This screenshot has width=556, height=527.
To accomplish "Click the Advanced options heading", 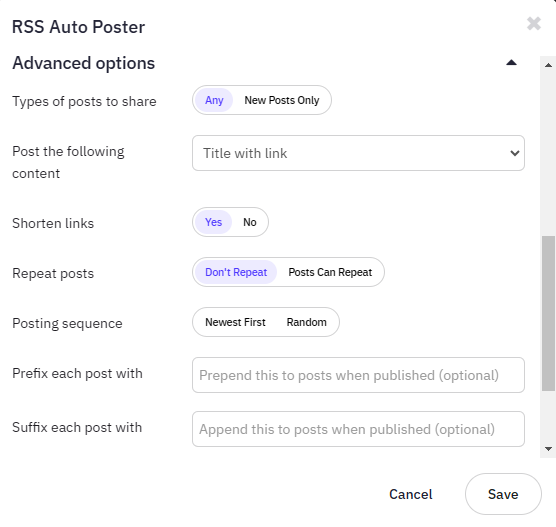I will (83, 63).
